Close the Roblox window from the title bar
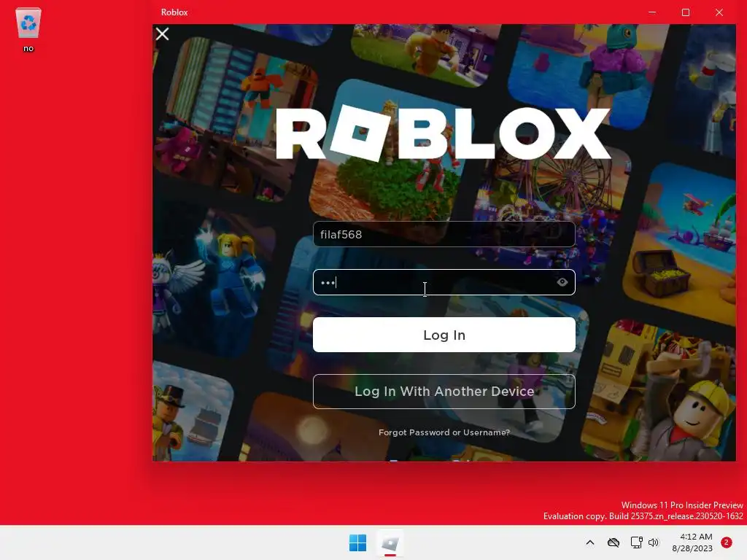The width and height of the screenshot is (747, 560). click(x=719, y=12)
